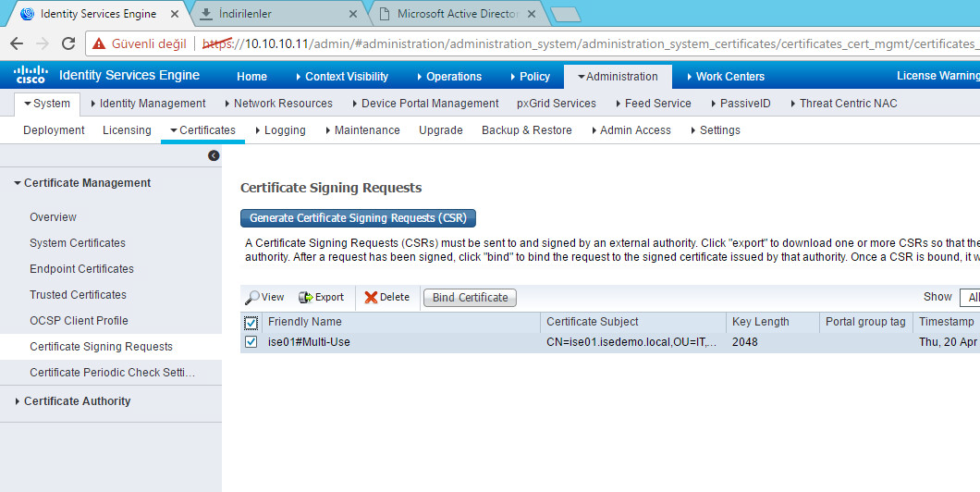Open a new browser tab
The height and width of the screenshot is (492, 980).
(x=566, y=15)
